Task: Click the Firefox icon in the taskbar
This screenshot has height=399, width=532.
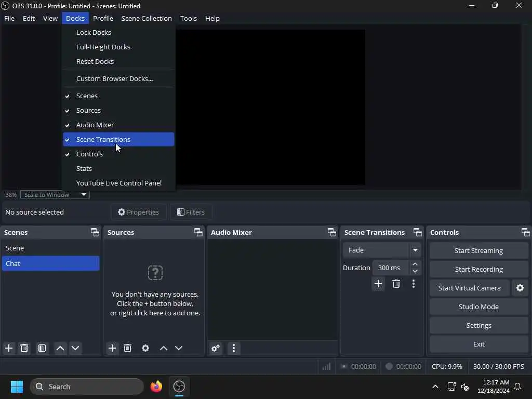Action: 156,387
